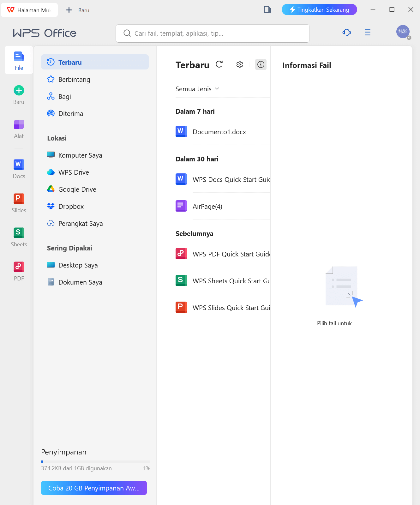420x505 pixels.
Task: Open settings gear beside Terbaru heading
Action: point(240,64)
